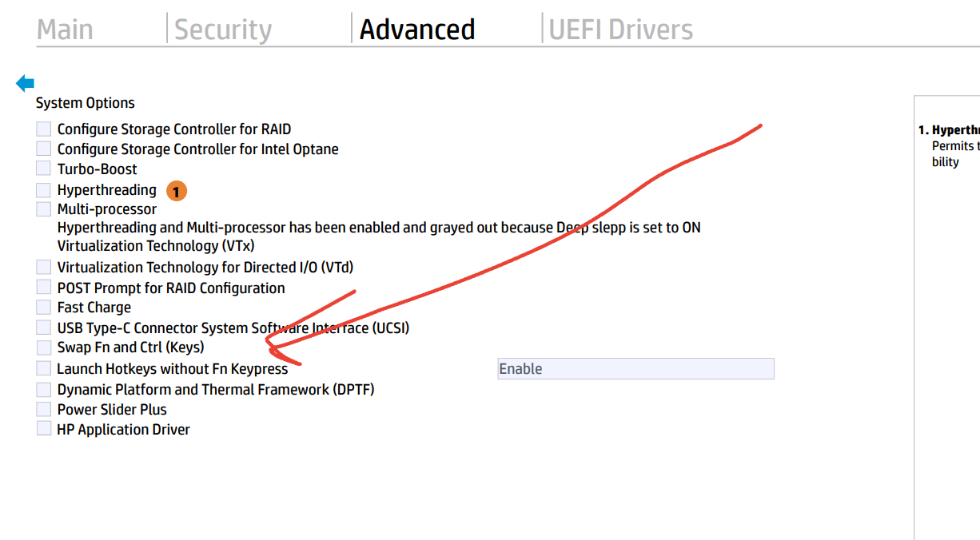
Task: Enable the Power Slider Plus checkbox
Action: pos(43,409)
